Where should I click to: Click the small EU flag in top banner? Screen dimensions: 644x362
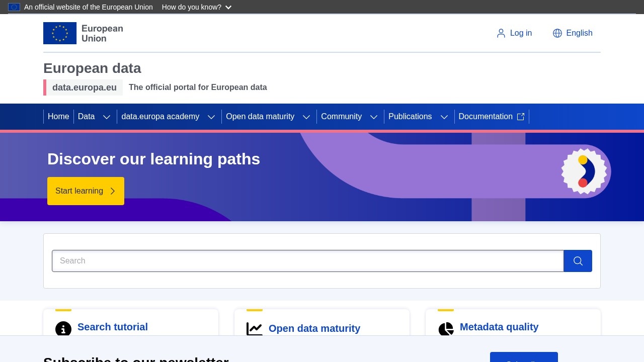[x=14, y=7]
